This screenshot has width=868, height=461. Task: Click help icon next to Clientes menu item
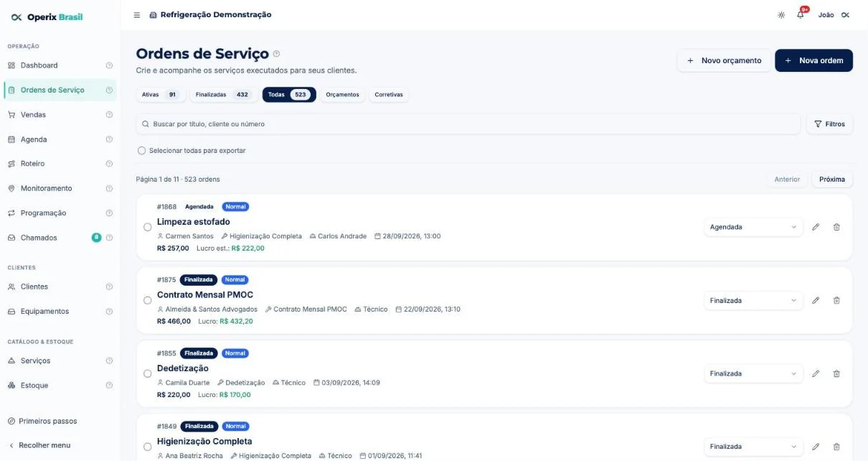[109, 287]
